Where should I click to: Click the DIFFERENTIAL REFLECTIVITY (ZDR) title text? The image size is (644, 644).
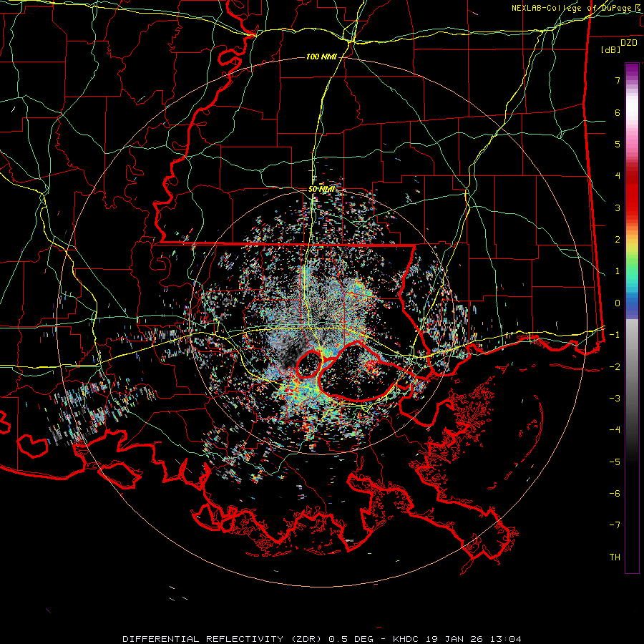(224, 639)
